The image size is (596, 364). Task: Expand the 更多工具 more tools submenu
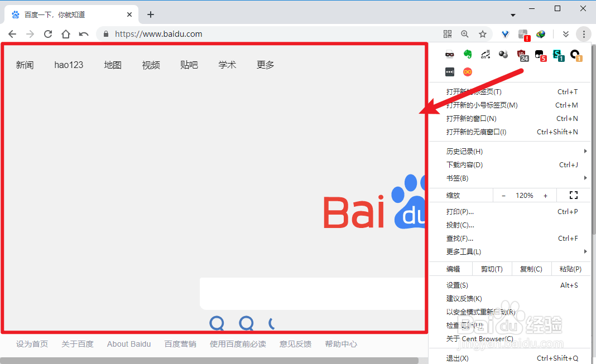tap(465, 251)
